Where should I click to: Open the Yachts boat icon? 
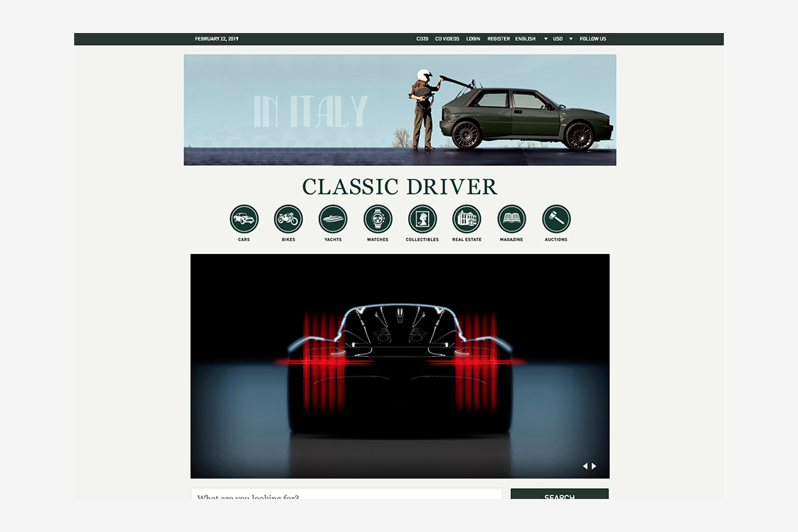pos(333,219)
